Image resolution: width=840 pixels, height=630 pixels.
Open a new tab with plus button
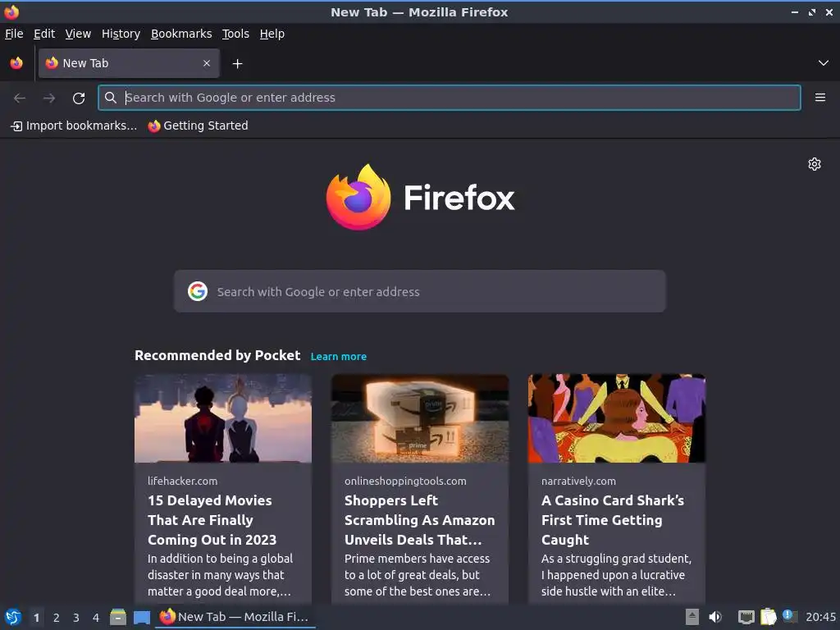[237, 64]
